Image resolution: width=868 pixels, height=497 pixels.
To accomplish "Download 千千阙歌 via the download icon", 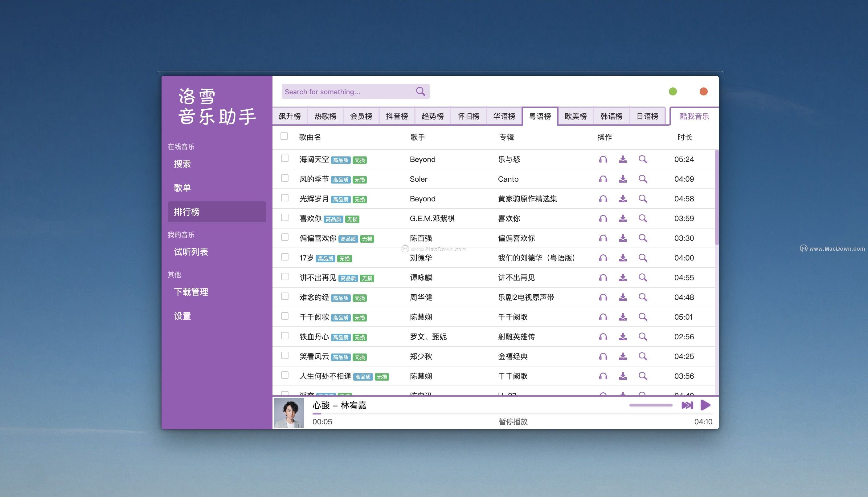I will point(623,317).
